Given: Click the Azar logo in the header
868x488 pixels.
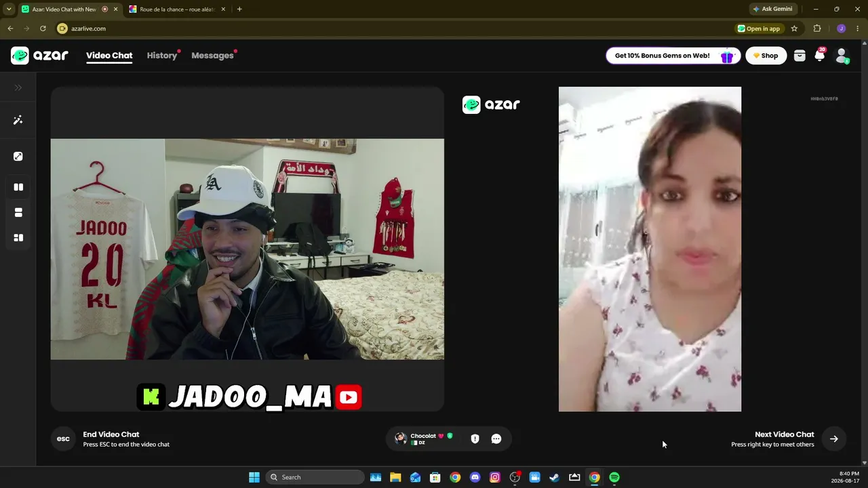Looking at the screenshot, I should [39, 56].
